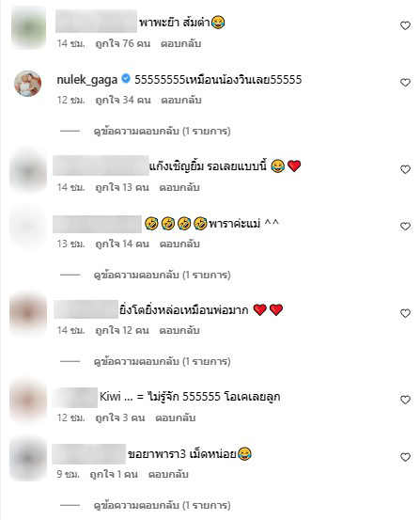Click the verified badge beside nulek_gaga
This screenshot has width=420, height=520.
(126, 79)
